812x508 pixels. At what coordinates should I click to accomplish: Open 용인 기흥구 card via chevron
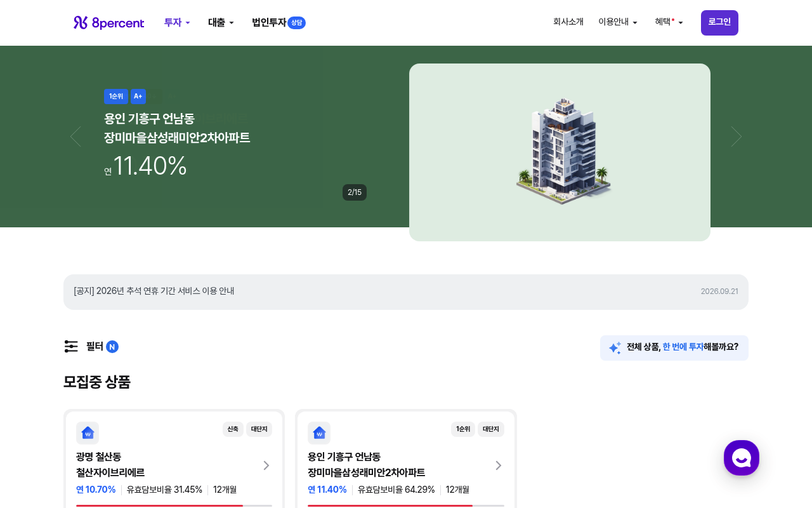(x=499, y=465)
